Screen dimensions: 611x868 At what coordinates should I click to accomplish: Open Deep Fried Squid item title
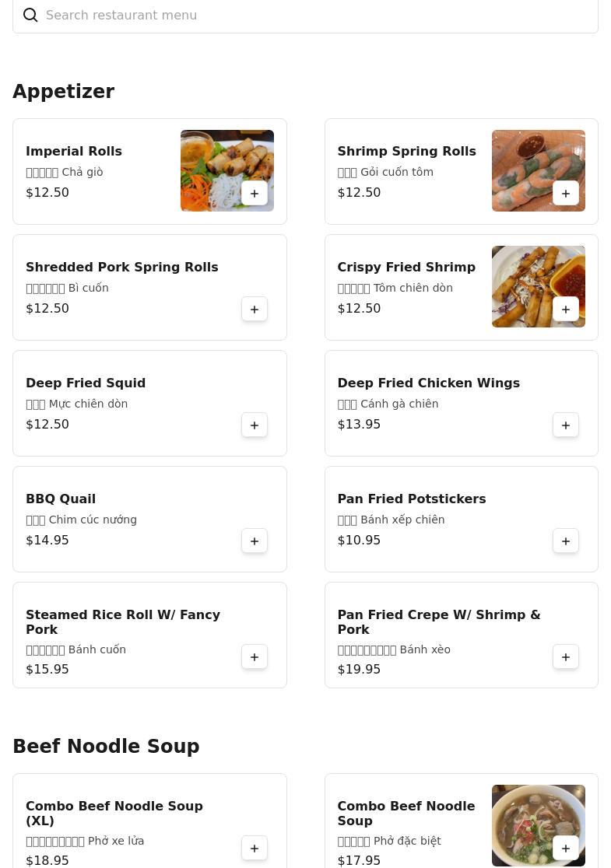86,383
